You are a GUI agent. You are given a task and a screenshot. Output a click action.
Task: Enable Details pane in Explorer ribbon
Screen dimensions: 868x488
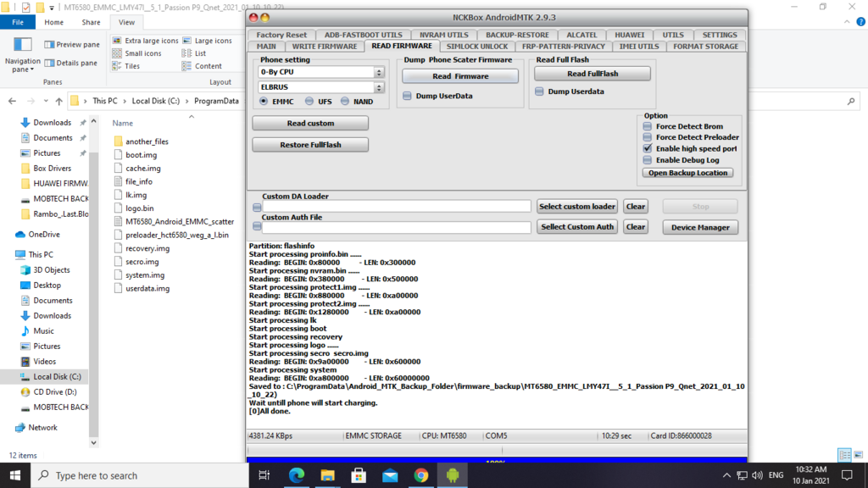(x=72, y=63)
